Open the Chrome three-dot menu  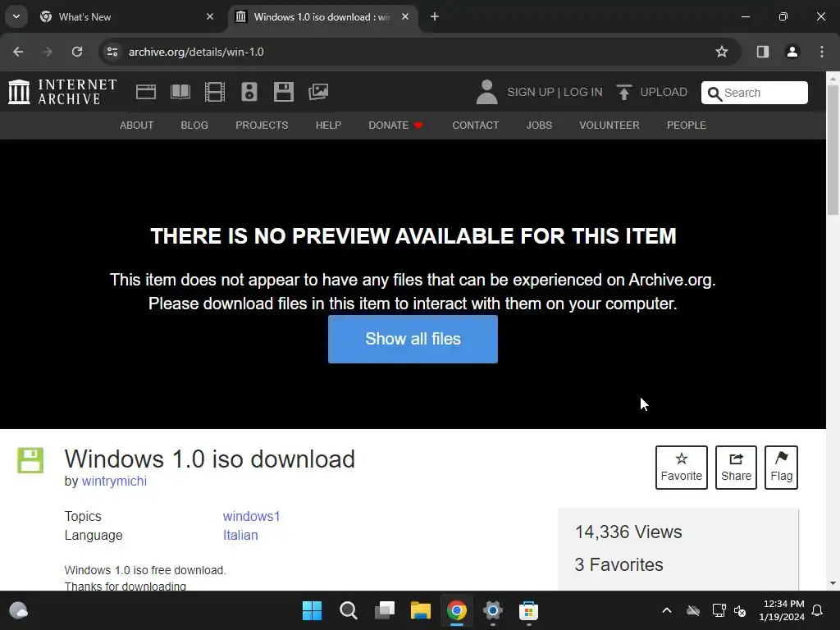(822, 52)
